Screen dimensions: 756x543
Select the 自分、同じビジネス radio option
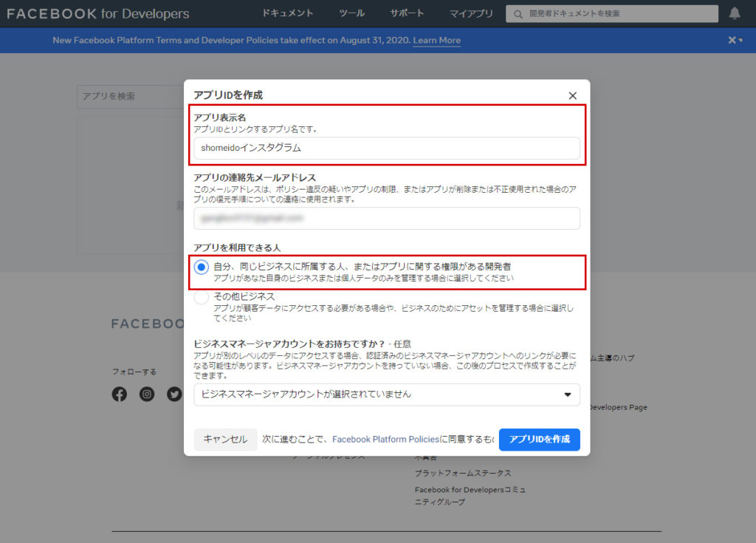[x=201, y=267]
